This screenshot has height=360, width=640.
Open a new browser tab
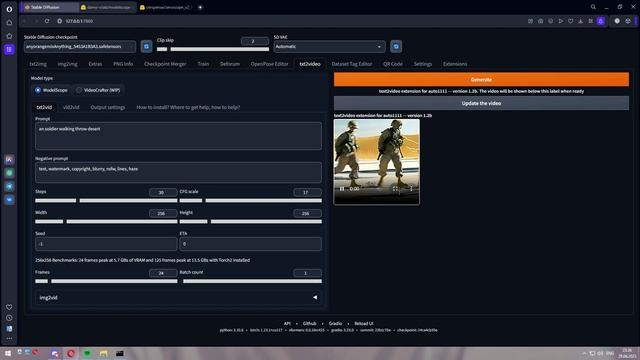coord(200,7)
